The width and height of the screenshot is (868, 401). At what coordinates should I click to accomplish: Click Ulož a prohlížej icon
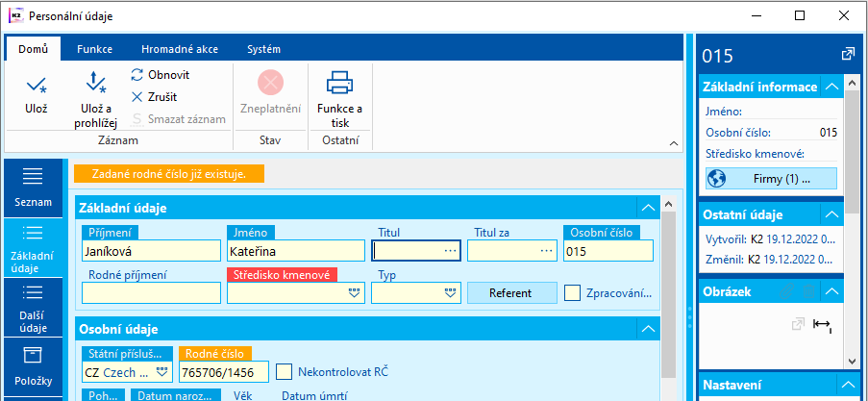(95, 82)
